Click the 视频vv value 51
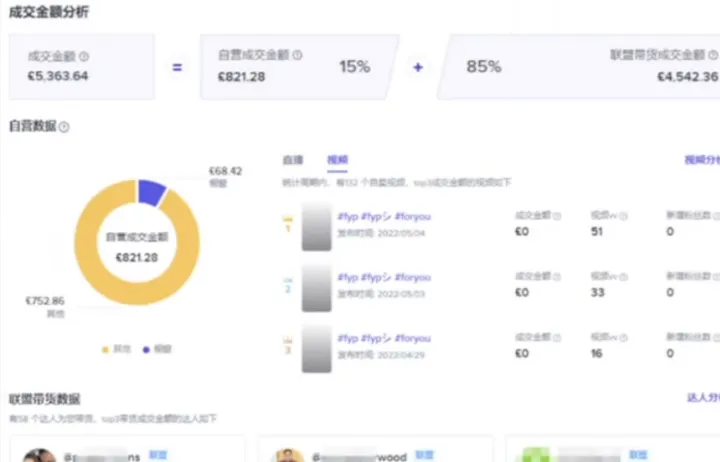This screenshot has width=720, height=462. click(x=596, y=232)
